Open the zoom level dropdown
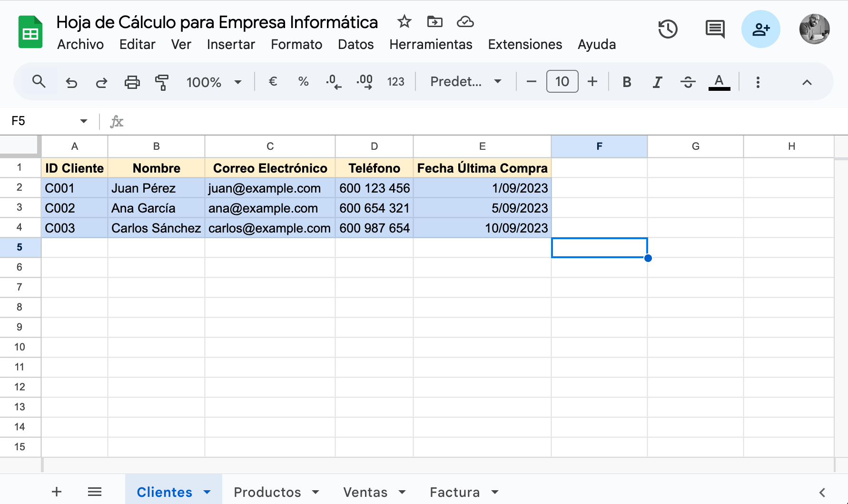 tap(213, 81)
